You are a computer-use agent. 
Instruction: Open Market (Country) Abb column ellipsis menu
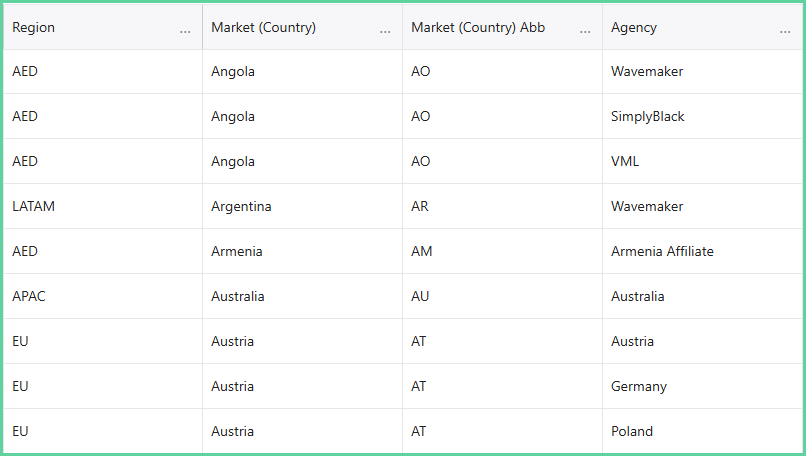tap(585, 31)
